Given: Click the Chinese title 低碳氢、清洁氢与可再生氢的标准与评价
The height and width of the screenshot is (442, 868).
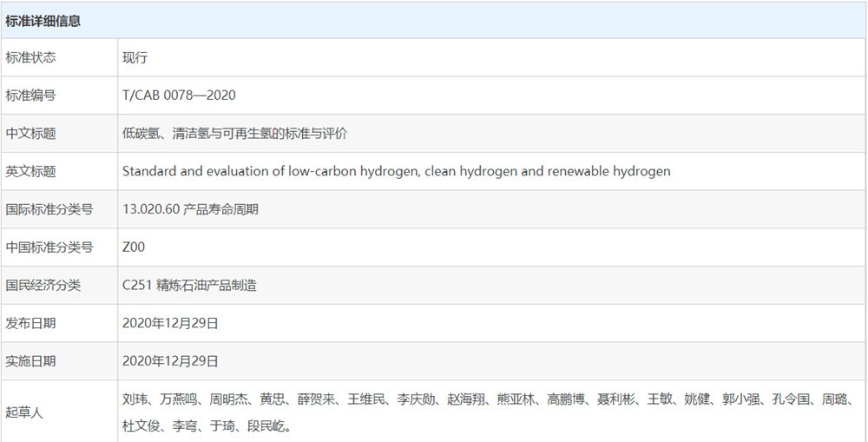Looking at the screenshot, I should tap(234, 134).
